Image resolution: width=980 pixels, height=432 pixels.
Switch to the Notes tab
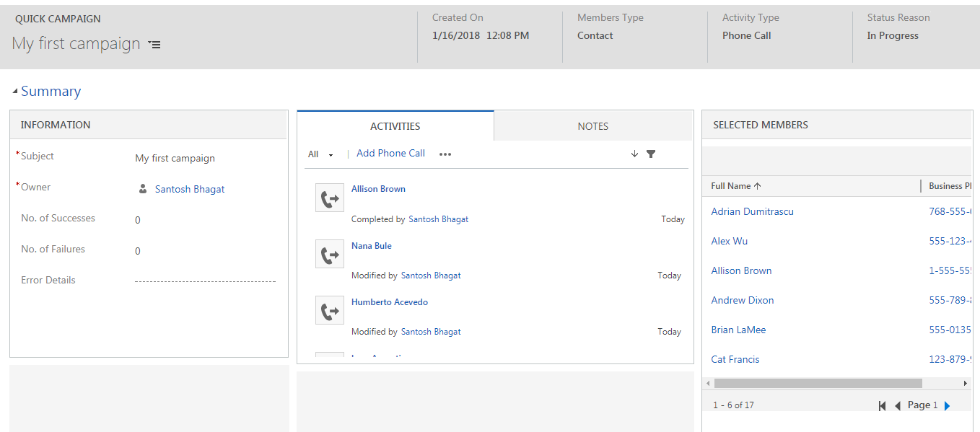coord(592,126)
